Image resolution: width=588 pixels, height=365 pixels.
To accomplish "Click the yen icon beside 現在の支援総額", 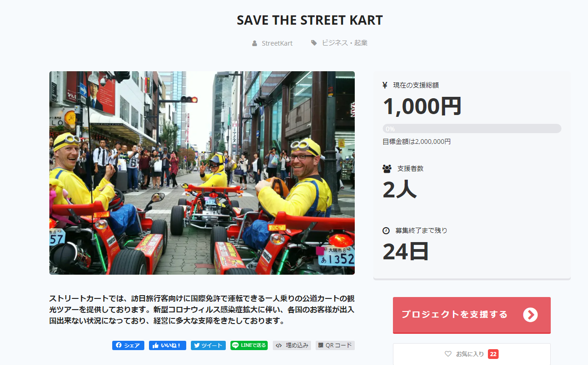I will [385, 85].
